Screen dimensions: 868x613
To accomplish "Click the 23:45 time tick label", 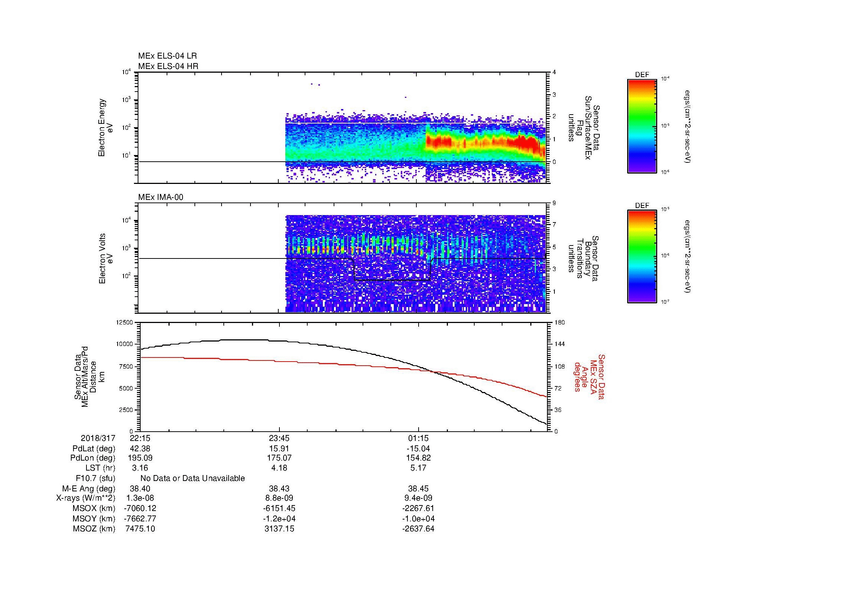I will pos(279,438).
